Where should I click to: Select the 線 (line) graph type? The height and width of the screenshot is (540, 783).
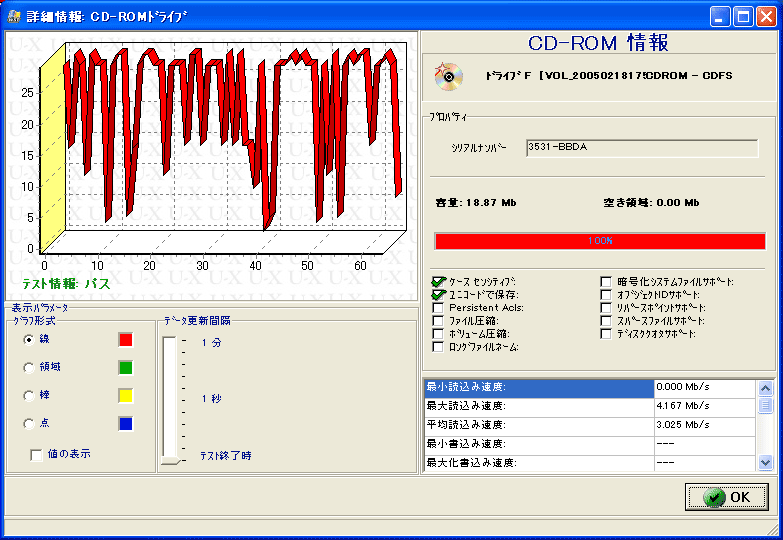pyautogui.click(x=28, y=340)
